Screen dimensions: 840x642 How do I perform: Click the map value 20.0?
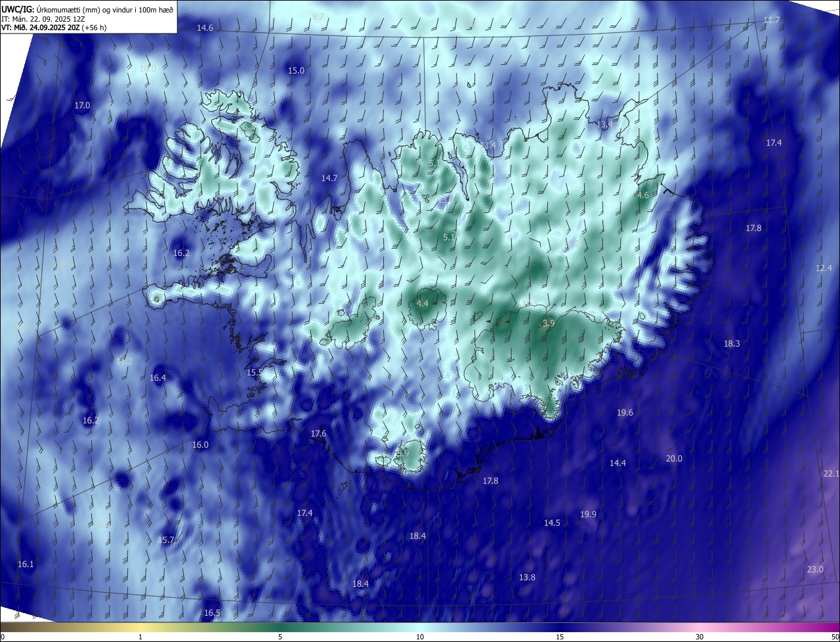674,459
